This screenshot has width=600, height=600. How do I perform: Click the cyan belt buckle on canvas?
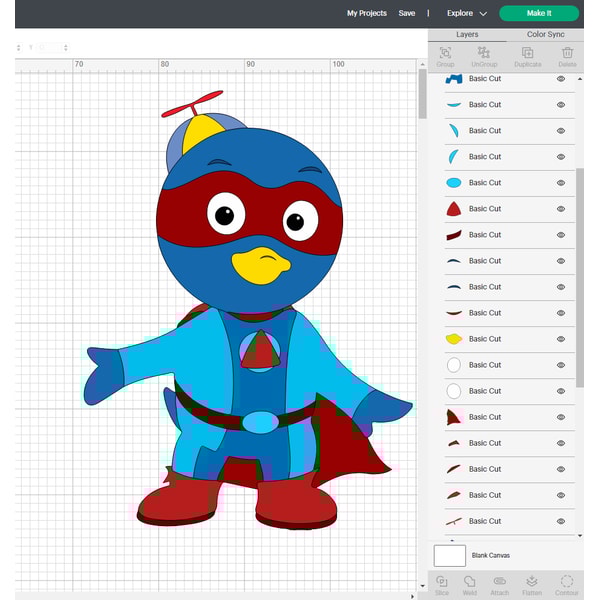click(260, 422)
